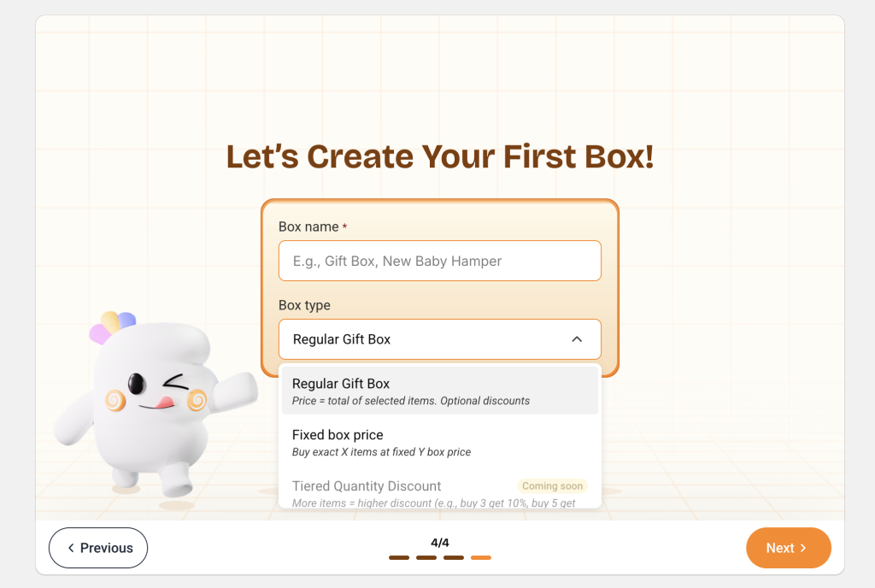
Task: Proceed with the Next button
Action: click(789, 548)
